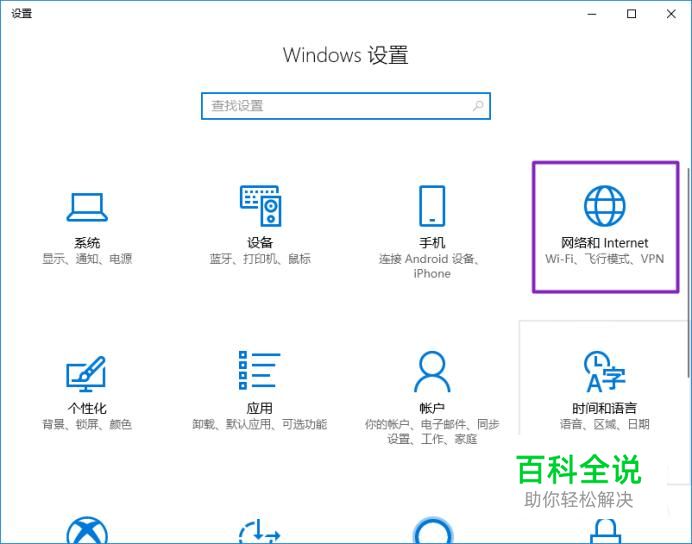692x544 pixels.
Task: Click the text 语言、区域、日期
Action: click(x=605, y=424)
